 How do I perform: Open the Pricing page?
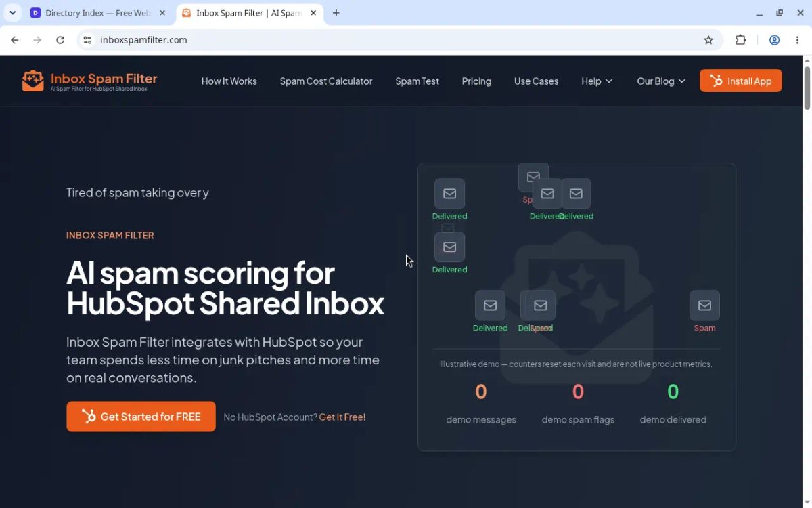pyautogui.click(x=476, y=81)
